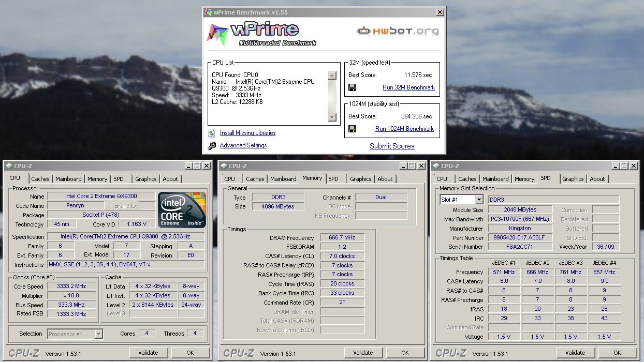644x362 pixels.
Task: Open Install Missing Libraries link
Action: 247,133
